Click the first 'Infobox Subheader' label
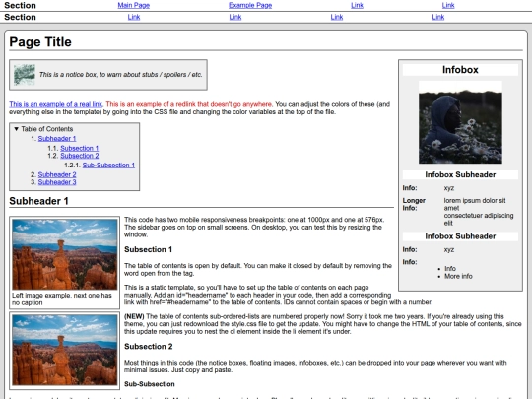Screen dimensions: 532x399 pos(460,174)
